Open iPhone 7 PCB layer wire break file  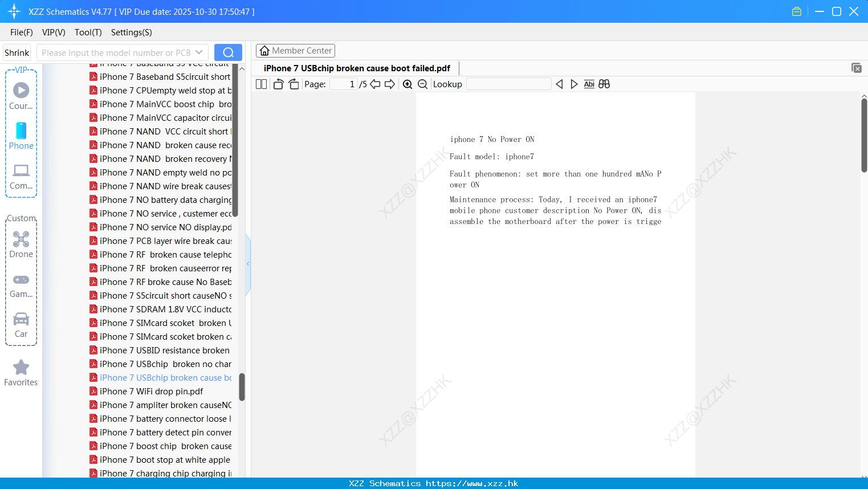click(160, 241)
